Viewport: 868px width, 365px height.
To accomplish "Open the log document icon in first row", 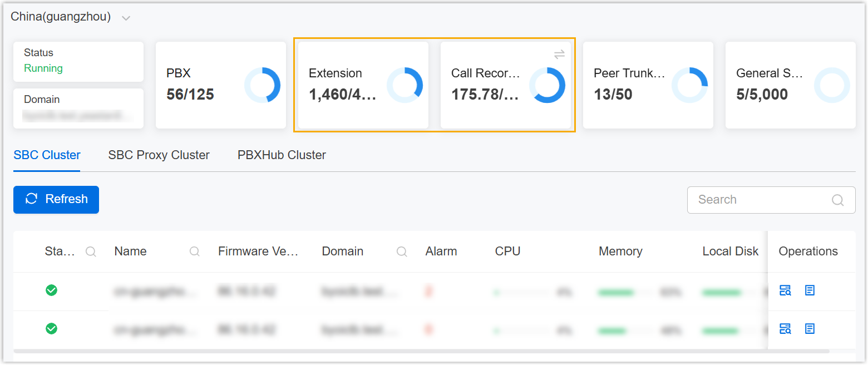I will [810, 290].
